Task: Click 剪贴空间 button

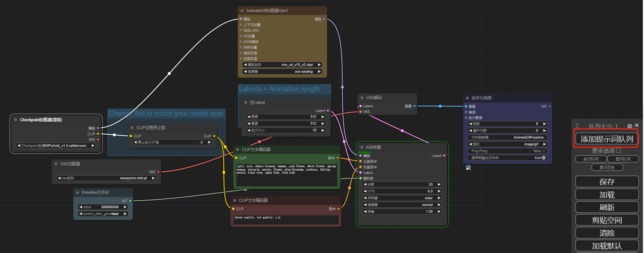Action: (607, 220)
